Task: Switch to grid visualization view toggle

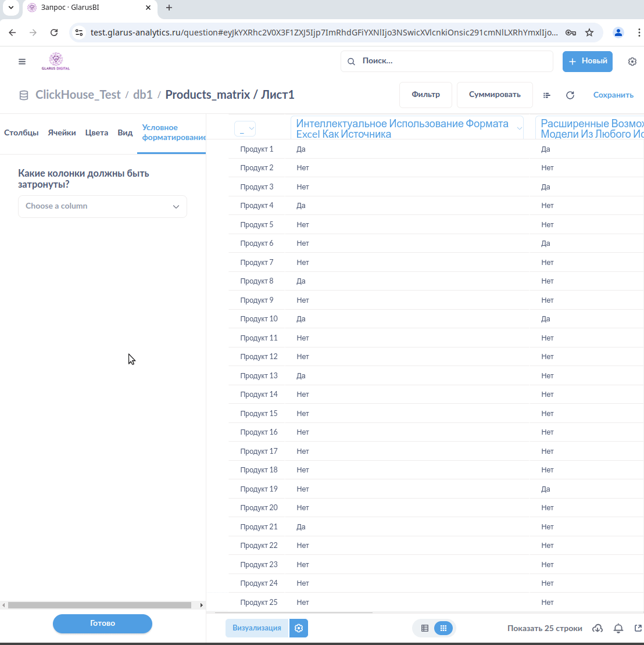Action: [x=443, y=628]
